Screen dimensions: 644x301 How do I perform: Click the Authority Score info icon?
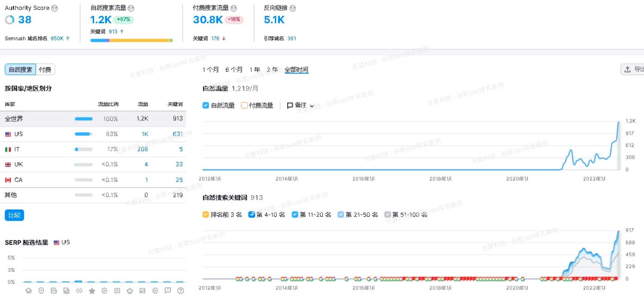click(x=54, y=8)
